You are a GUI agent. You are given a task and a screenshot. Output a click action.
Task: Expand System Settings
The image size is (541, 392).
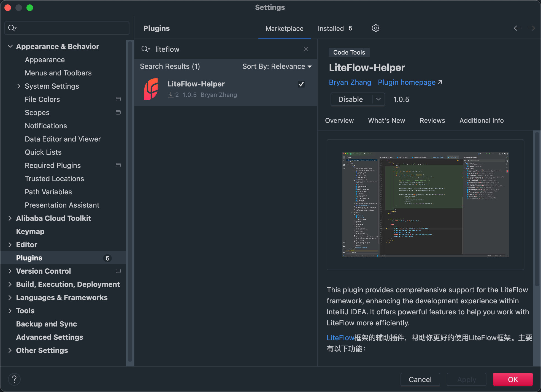coord(19,86)
